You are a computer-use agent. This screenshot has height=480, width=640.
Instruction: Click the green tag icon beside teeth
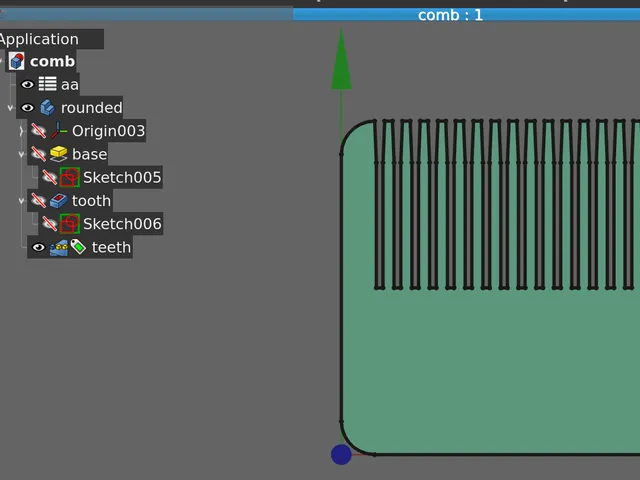(x=78, y=247)
